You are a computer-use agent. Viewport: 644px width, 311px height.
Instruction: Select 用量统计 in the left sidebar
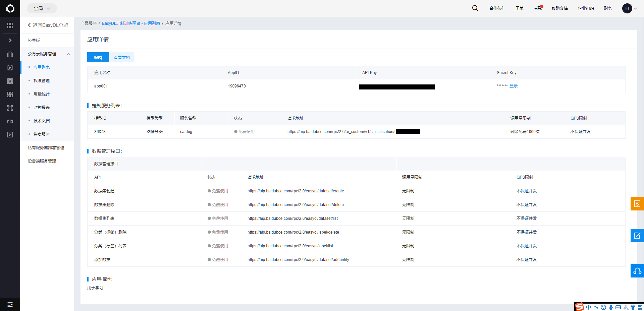coord(42,94)
